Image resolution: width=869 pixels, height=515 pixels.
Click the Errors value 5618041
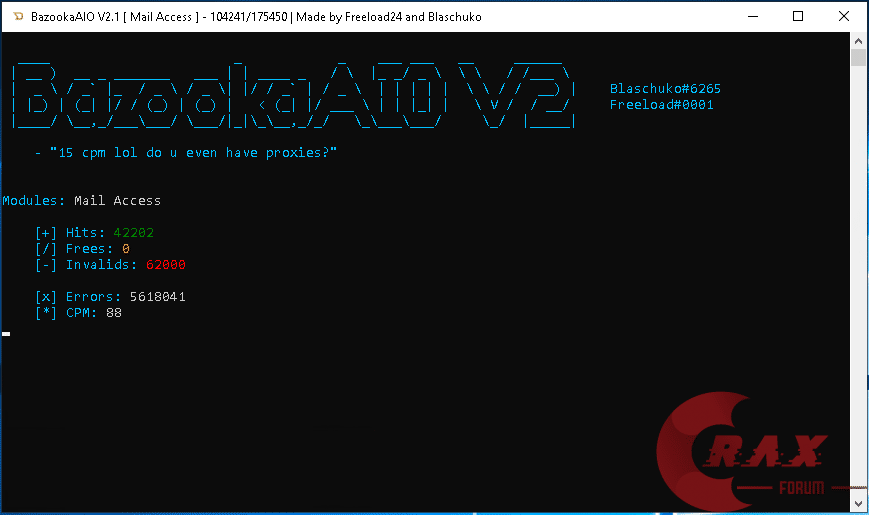point(157,297)
